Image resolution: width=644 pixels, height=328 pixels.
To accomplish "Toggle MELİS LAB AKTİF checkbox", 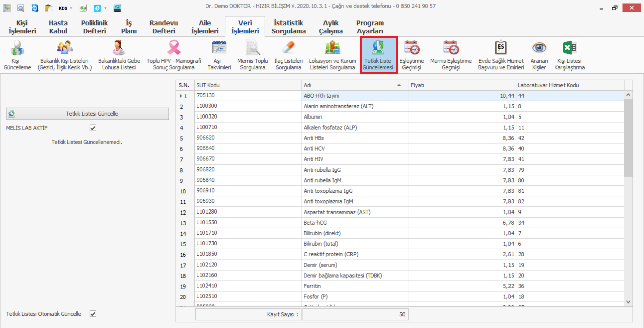I will (x=93, y=128).
